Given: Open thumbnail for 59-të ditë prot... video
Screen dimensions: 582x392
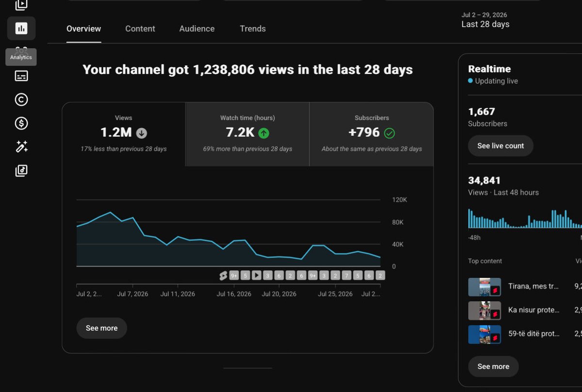Looking at the screenshot, I should point(485,334).
